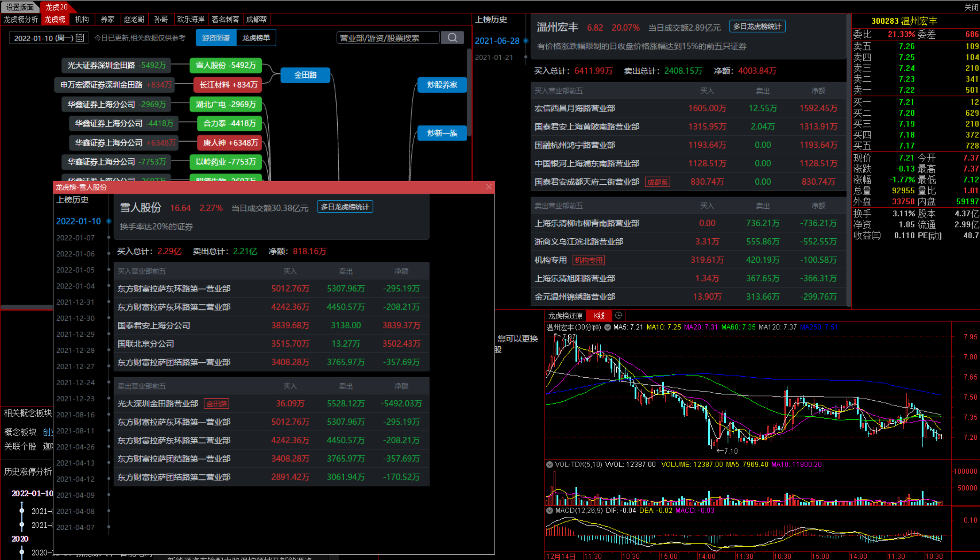Click the 成都系 tag beside 国泰君安成都天府二街营业部
This screenshot has height=560, width=980.
(657, 182)
